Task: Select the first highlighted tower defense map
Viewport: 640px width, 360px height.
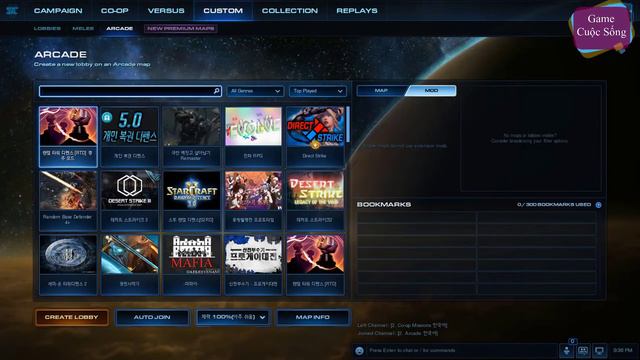Action: click(68, 136)
